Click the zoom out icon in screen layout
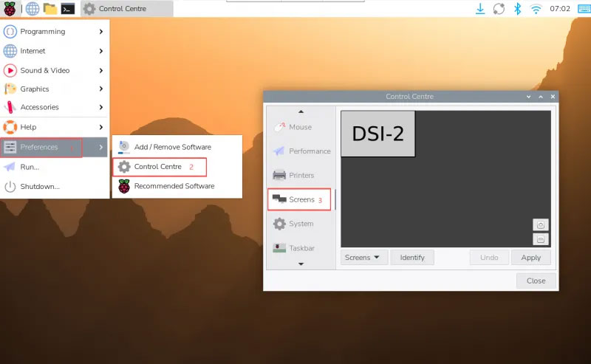Viewport: 591px width, 364px height. coord(541,239)
